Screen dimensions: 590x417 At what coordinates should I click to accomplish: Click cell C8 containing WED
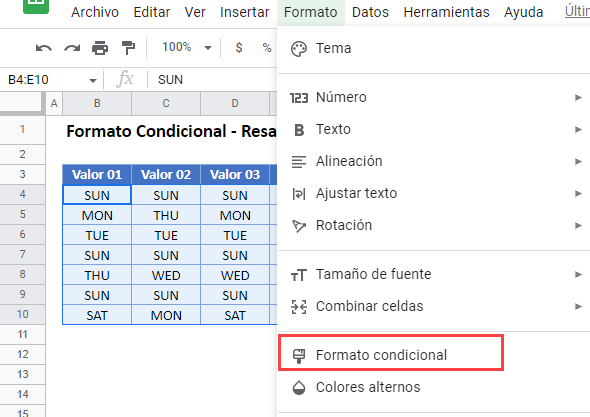[166, 275]
